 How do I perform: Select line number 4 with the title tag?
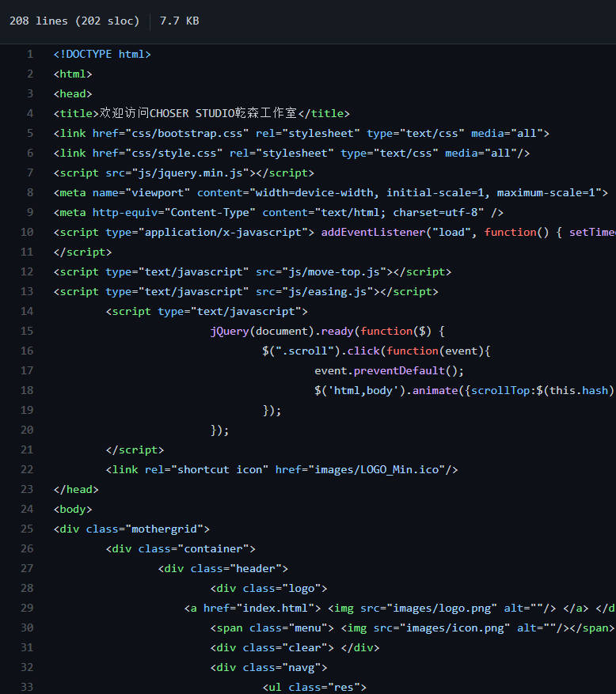tap(30, 113)
